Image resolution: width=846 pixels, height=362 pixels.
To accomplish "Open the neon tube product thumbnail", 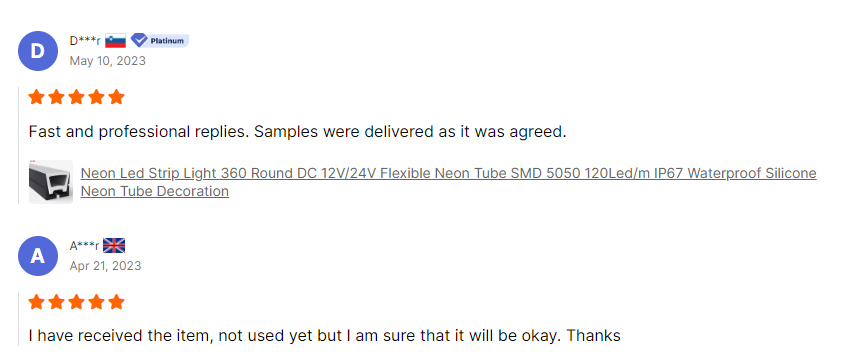I will click(51, 182).
